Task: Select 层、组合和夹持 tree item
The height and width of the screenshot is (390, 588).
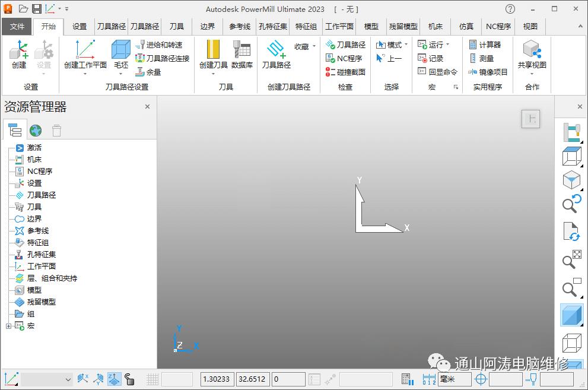Action: [52, 278]
